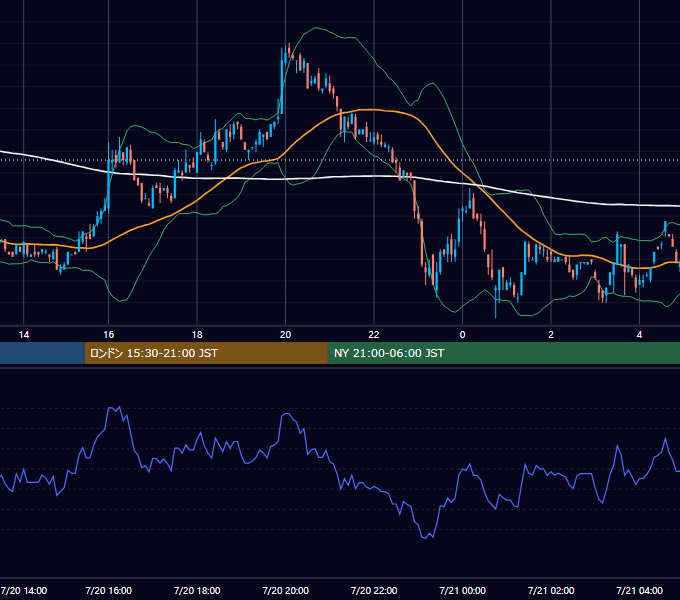The height and width of the screenshot is (600, 680).
Task: Click the 7/20 20:00 oscillator time label
Action: click(x=285, y=590)
